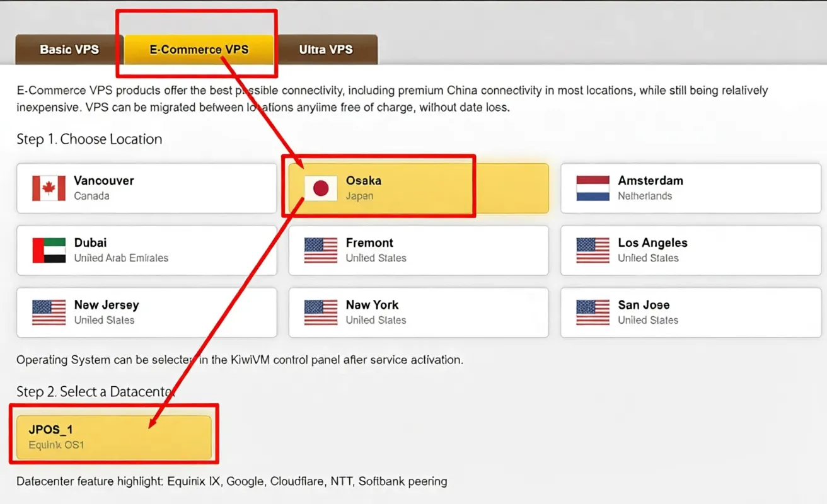This screenshot has width=827, height=504.
Task: Select the New Jersey location card
Action: (x=147, y=312)
